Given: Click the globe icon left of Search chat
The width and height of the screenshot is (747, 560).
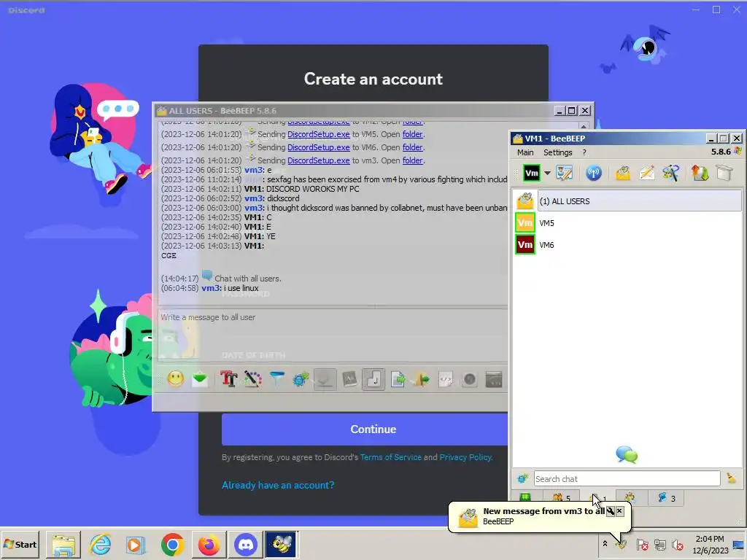Looking at the screenshot, I should [522, 478].
